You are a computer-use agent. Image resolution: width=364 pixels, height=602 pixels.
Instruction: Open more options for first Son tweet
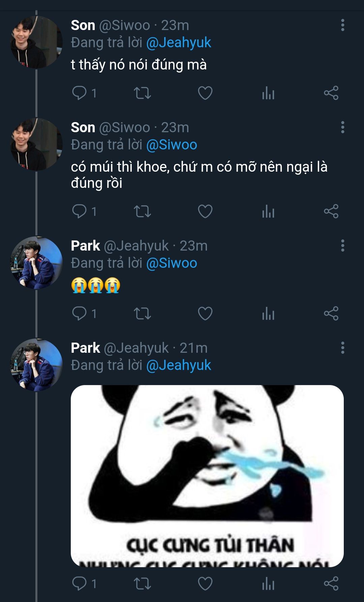pos(342,25)
